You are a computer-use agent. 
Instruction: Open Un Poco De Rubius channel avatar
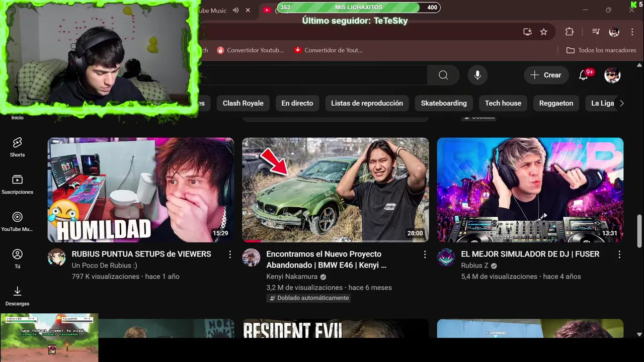click(56, 257)
